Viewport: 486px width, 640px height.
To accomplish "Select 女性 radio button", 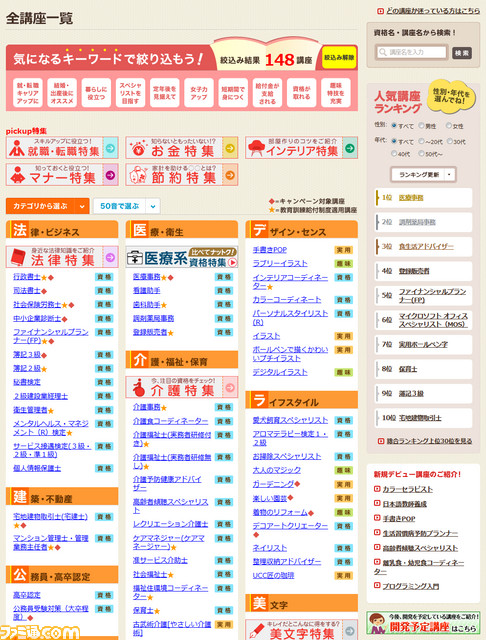I will pos(449,126).
